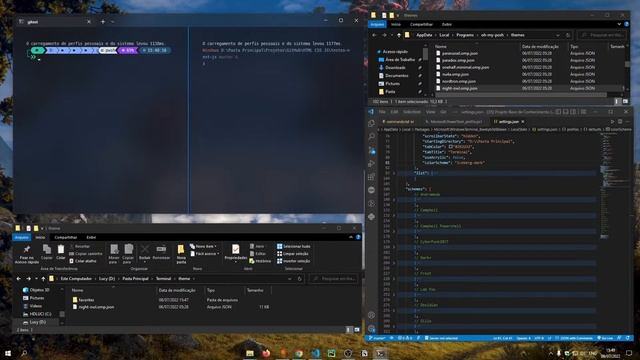
Task: Expand the ribbon in themes Explorer window
Action: (619, 24)
